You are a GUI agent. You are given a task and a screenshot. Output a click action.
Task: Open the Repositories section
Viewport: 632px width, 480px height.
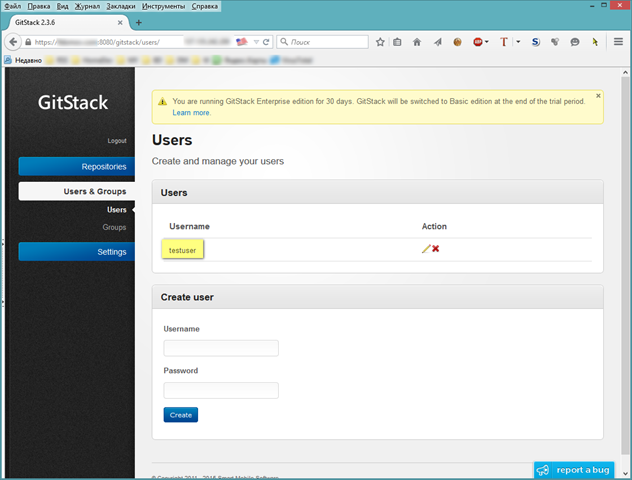pyautogui.click(x=77, y=166)
